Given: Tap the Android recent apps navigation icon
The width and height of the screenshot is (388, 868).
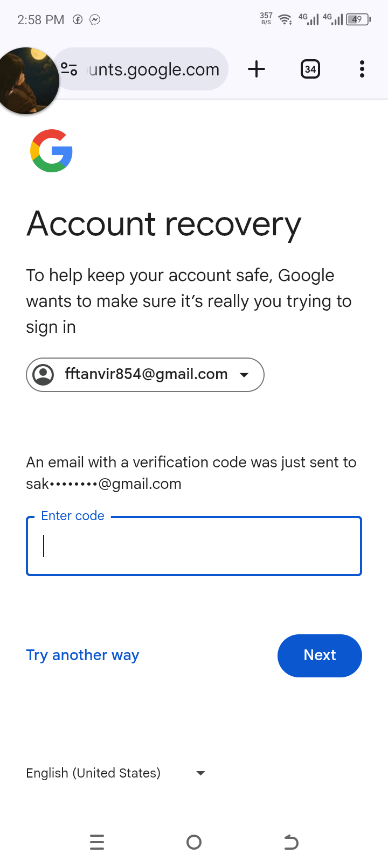Looking at the screenshot, I should 97,842.
